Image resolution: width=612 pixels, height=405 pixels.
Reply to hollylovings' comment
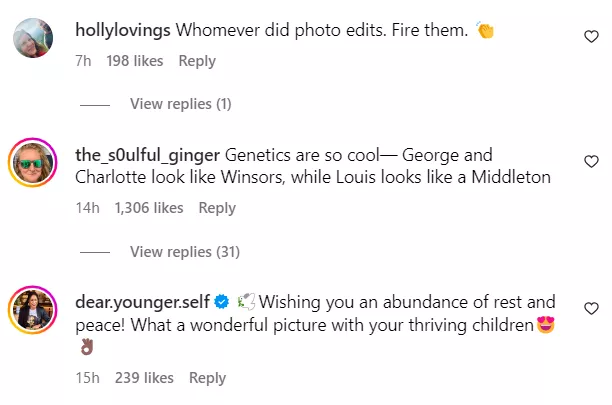tap(197, 61)
